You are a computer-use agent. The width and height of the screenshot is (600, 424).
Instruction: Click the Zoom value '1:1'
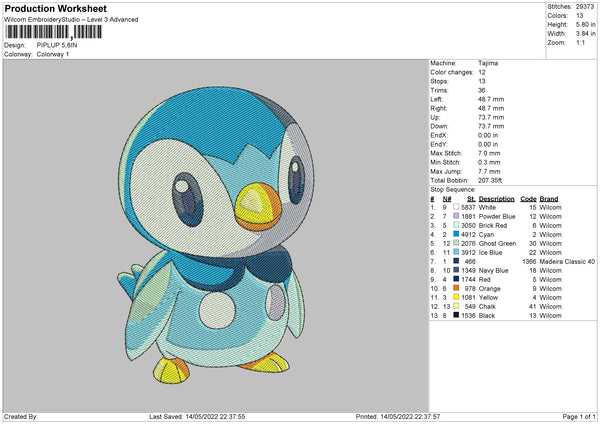(x=580, y=42)
